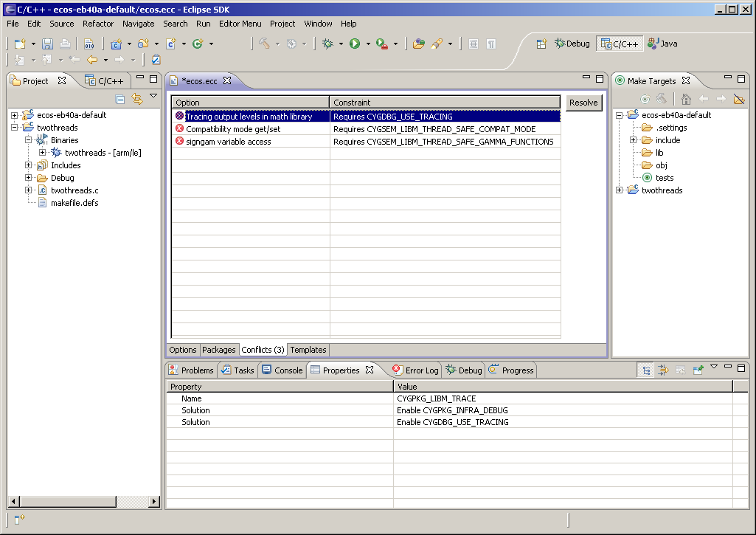The height and width of the screenshot is (535, 756).
Task: Toggle Link with Editor in Project view
Action: click(137, 100)
